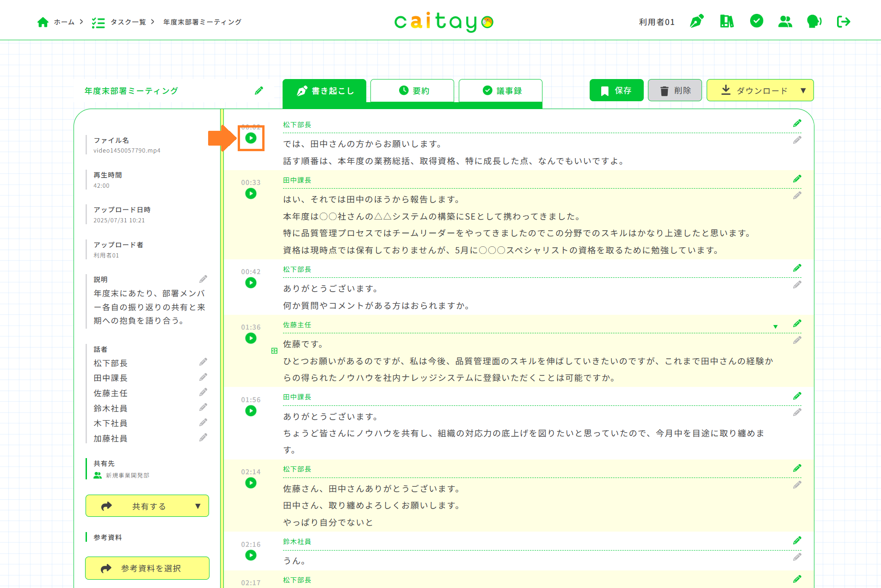
Task: Play audio of the first transcript segment
Action: pyautogui.click(x=251, y=138)
